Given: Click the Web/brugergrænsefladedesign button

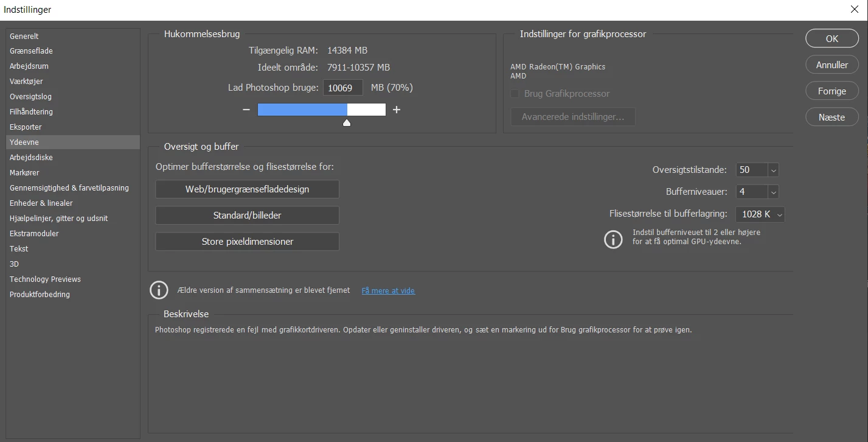Looking at the screenshot, I should (247, 189).
